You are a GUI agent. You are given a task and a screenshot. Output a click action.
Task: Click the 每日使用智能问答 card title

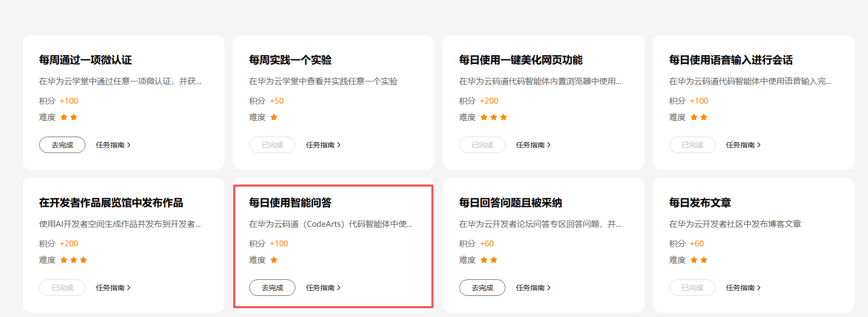click(290, 203)
